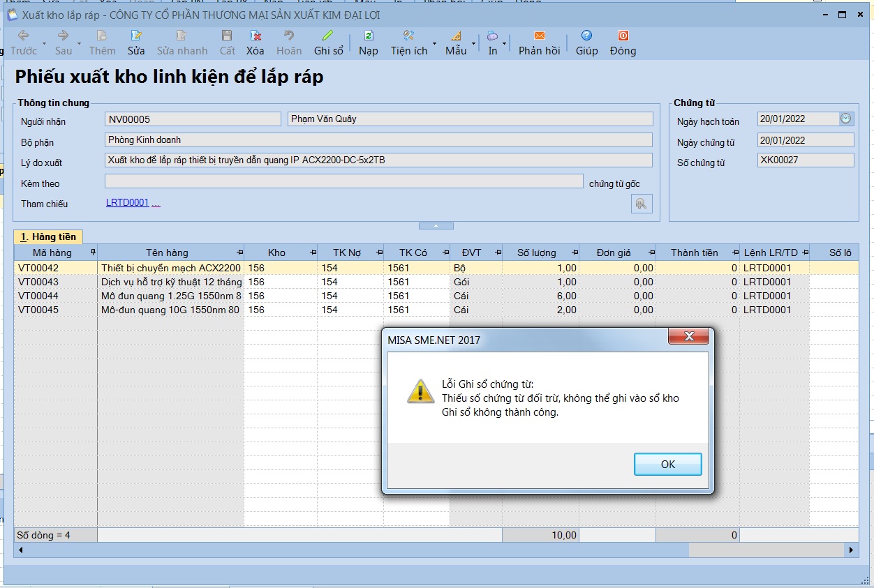Screen dimensions: 874x588
Task: Click the warning icon in the error dialog
Action: [x=420, y=391]
